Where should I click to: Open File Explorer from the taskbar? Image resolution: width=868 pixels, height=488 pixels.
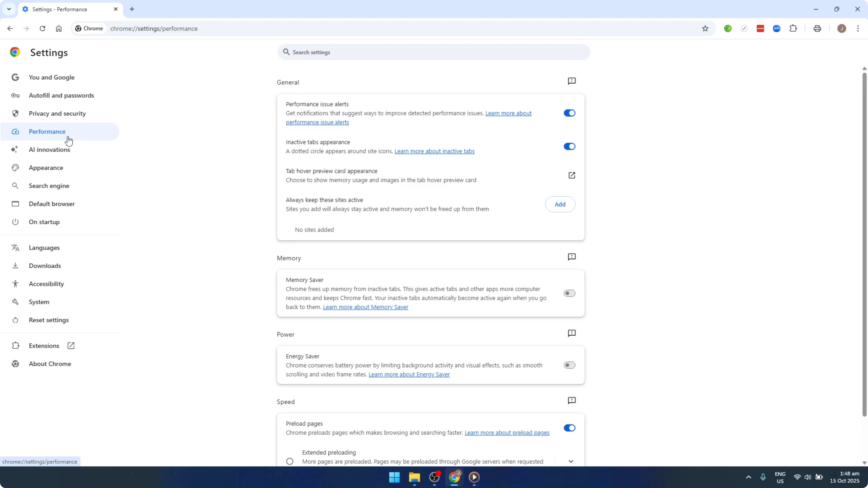pos(414,477)
